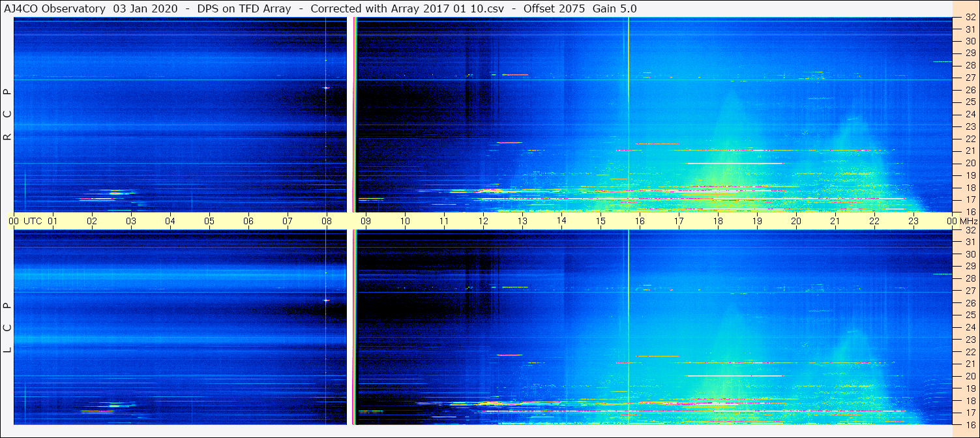Select hour 12 on the time axis

[483, 221]
